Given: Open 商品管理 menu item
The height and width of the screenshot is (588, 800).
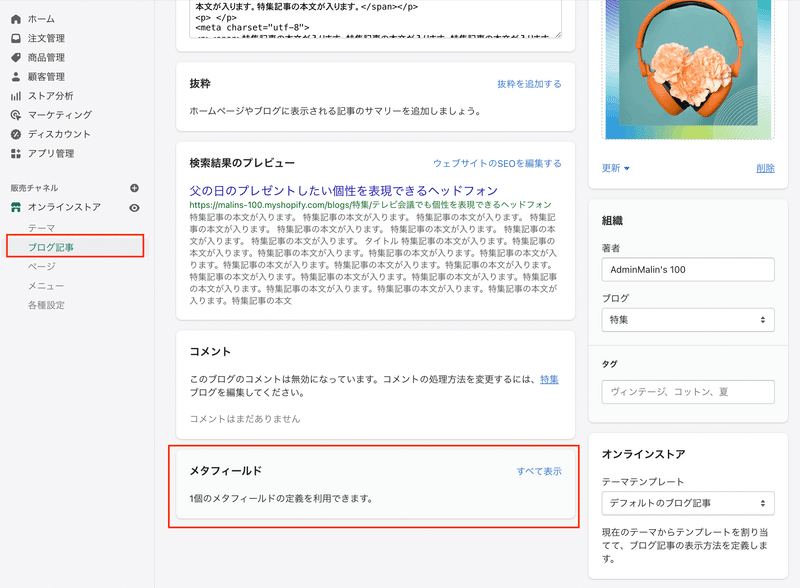Looking at the screenshot, I should point(46,57).
